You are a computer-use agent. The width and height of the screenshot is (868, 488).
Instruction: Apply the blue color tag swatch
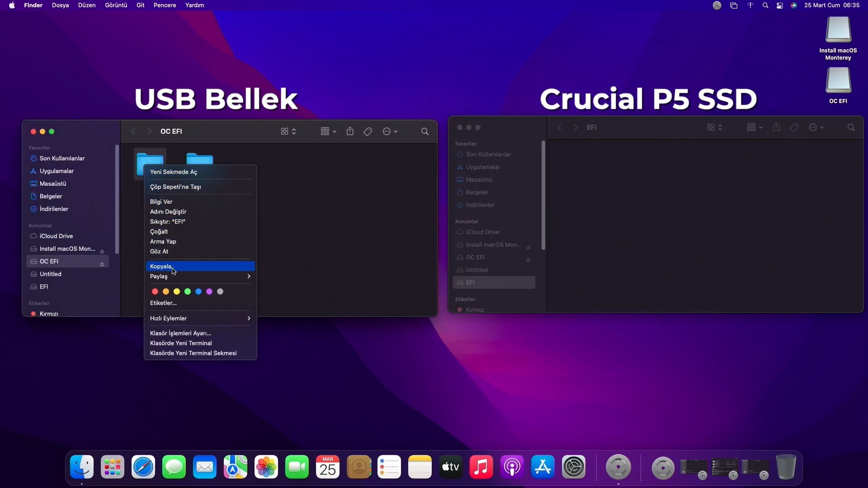coord(198,291)
